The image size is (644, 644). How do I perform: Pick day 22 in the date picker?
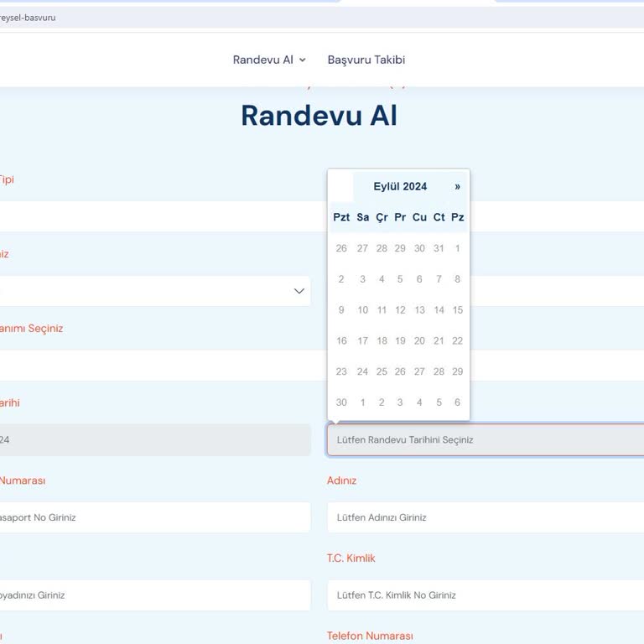pyautogui.click(x=457, y=340)
